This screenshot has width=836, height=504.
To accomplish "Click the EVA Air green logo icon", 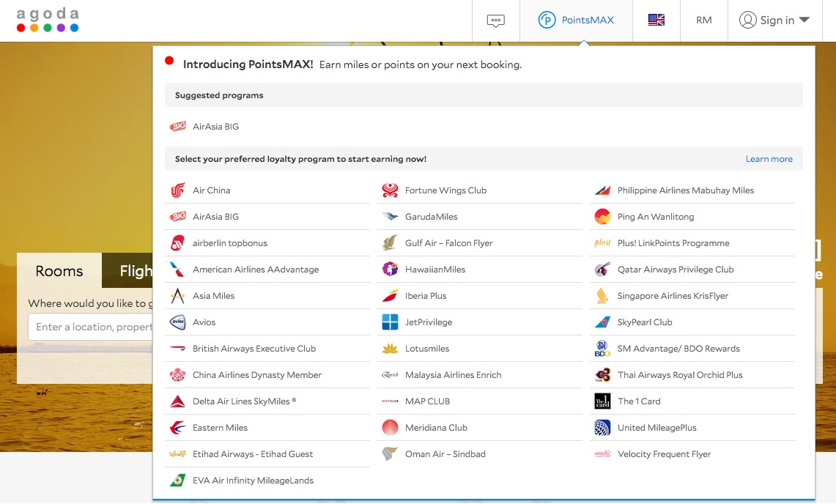I will click(177, 481).
